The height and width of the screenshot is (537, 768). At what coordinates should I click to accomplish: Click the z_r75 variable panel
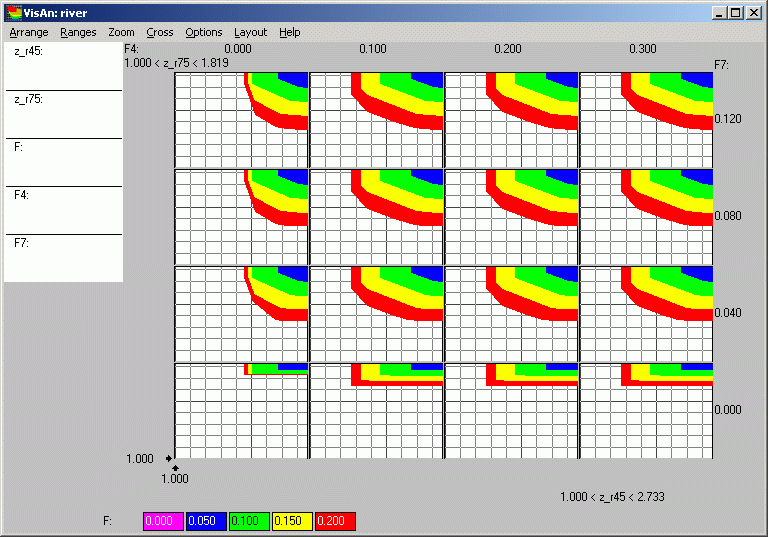click(x=63, y=114)
